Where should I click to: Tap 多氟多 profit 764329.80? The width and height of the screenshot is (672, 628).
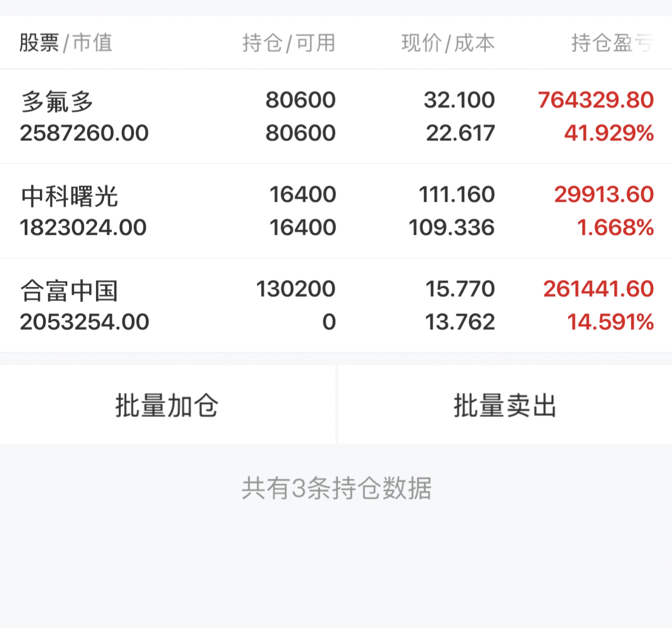click(595, 100)
